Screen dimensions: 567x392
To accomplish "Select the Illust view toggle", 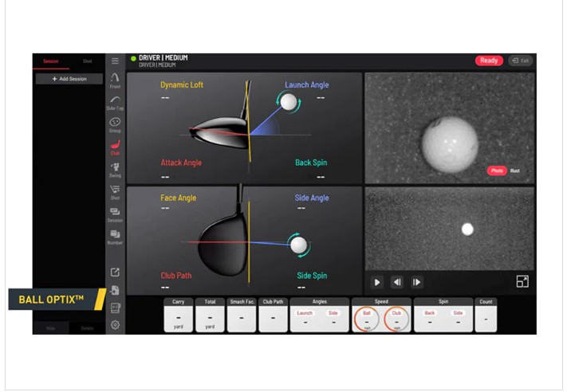I will (x=515, y=171).
